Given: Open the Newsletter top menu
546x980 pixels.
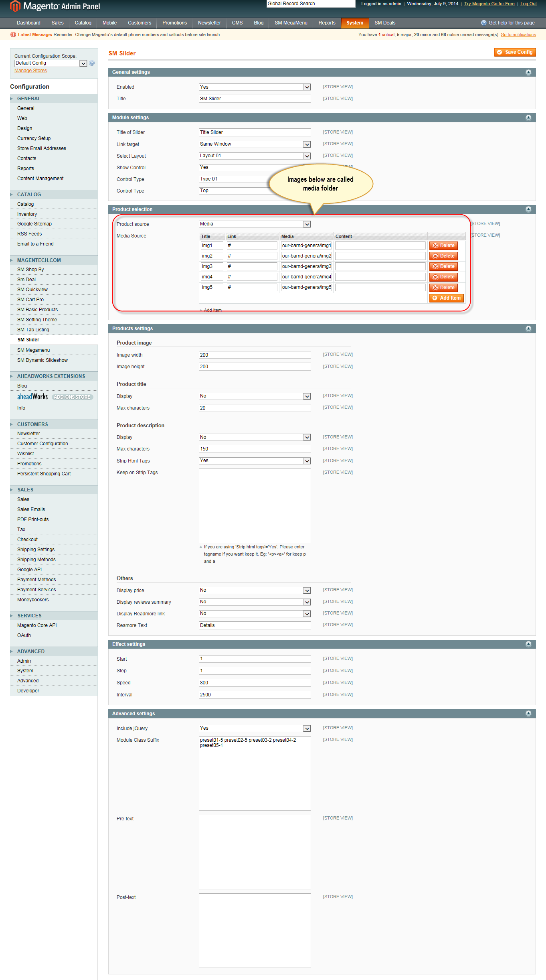Looking at the screenshot, I should 209,23.
